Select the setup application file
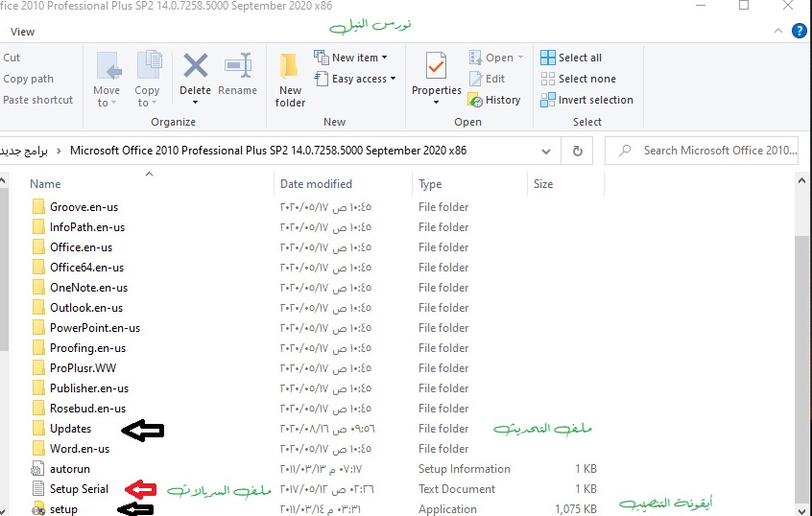 [63, 509]
